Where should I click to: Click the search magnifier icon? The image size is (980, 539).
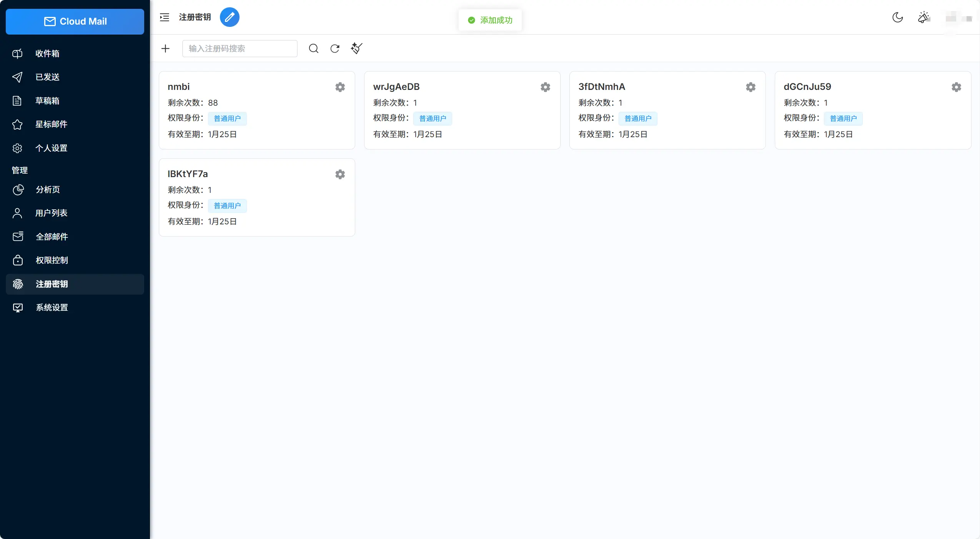(x=314, y=48)
